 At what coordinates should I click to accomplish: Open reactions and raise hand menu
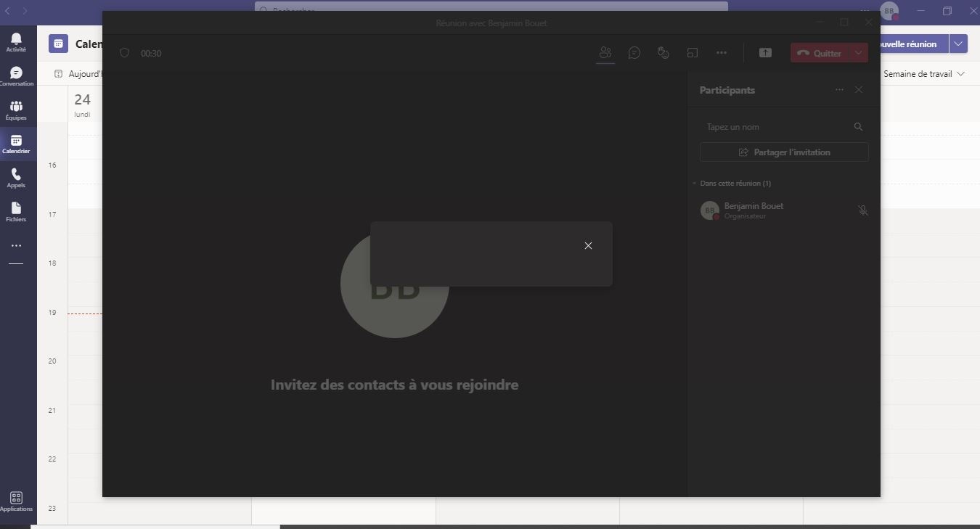663,53
